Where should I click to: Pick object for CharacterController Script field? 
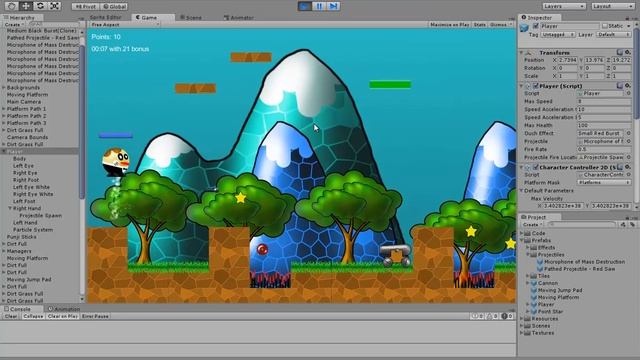tap(629, 175)
